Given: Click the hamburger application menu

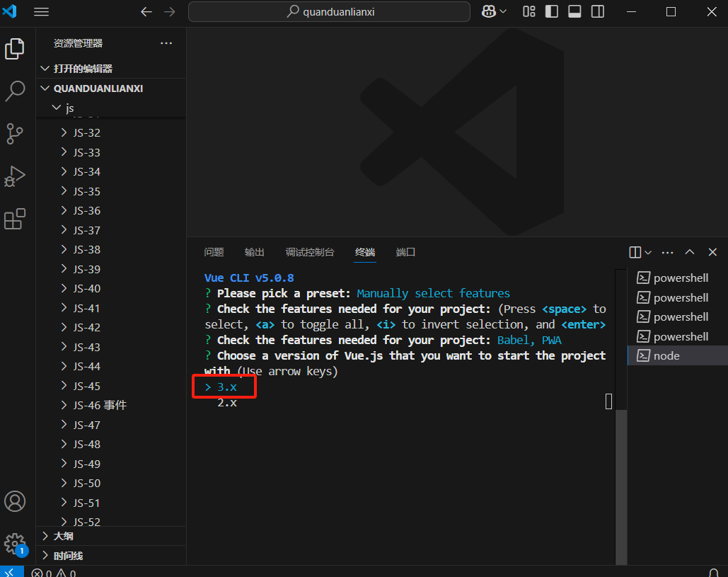Looking at the screenshot, I should tap(41, 11).
